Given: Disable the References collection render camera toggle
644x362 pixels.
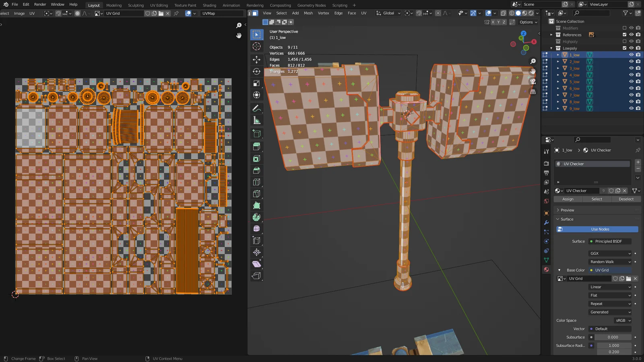Looking at the screenshot, I should [x=638, y=35].
